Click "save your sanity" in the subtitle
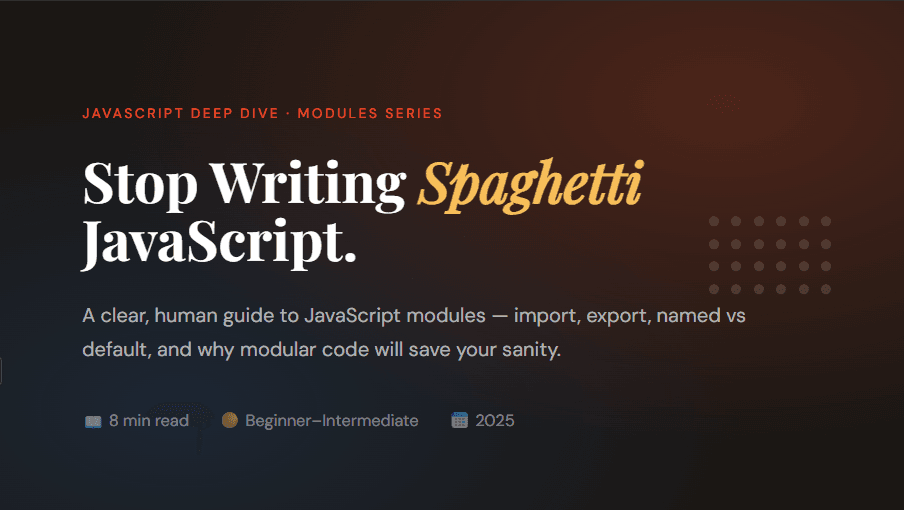Screen dimensions: 904x510 (500, 351)
